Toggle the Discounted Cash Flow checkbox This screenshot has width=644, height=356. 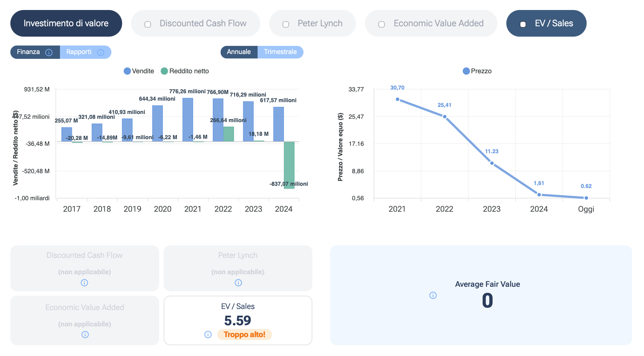point(148,24)
